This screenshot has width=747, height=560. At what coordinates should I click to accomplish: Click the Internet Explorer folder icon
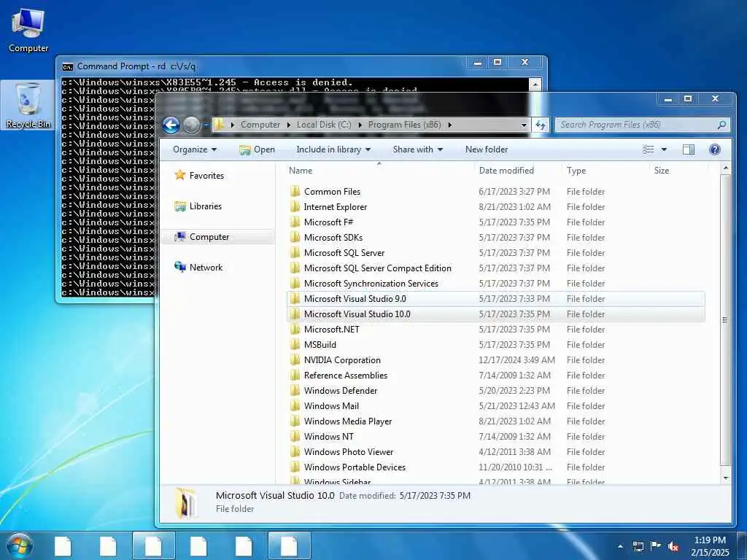[x=295, y=206]
